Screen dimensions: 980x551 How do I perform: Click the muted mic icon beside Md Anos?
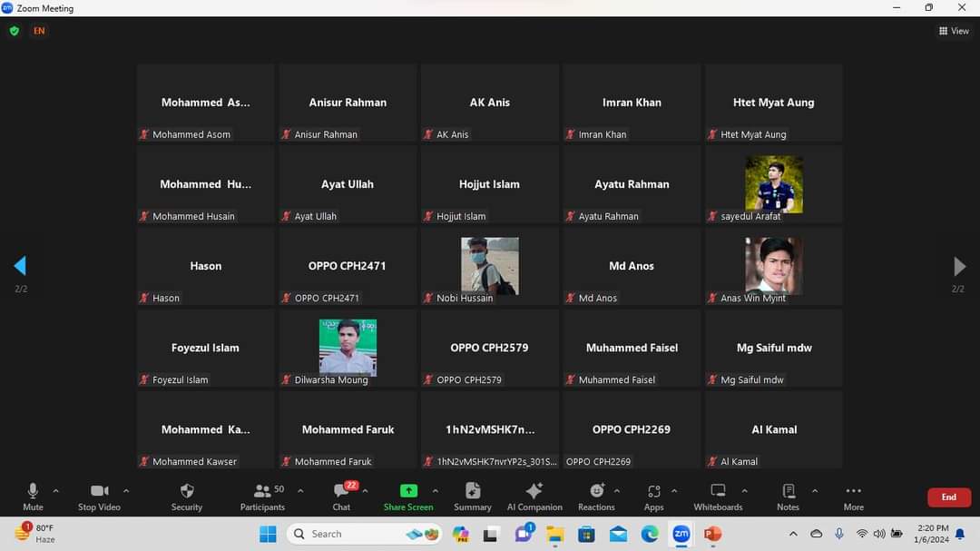[x=571, y=299]
